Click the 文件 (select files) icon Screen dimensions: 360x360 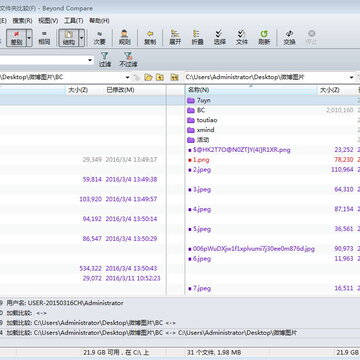(x=242, y=37)
